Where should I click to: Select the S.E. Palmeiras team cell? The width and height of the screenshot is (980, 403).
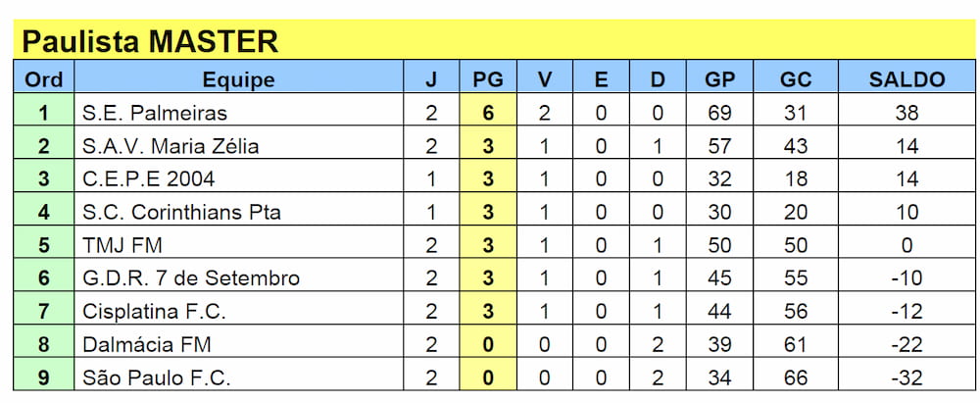(x=157, y=113)
